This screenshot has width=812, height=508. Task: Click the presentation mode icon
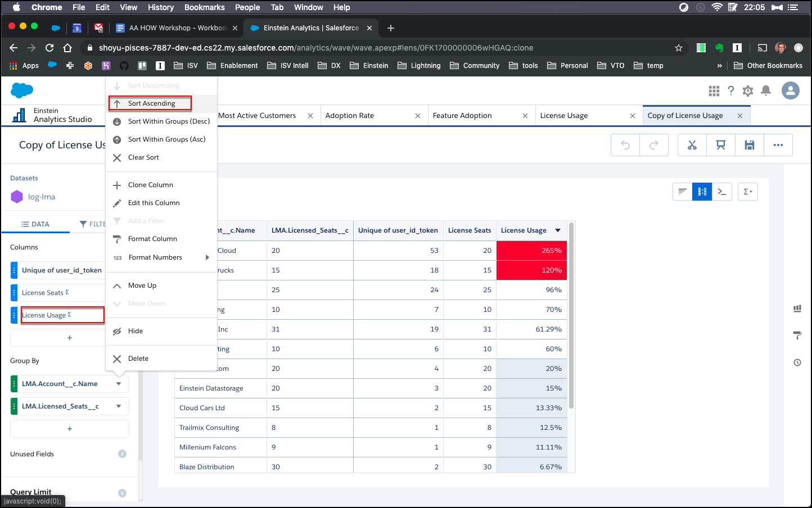(x=721, y=145)
